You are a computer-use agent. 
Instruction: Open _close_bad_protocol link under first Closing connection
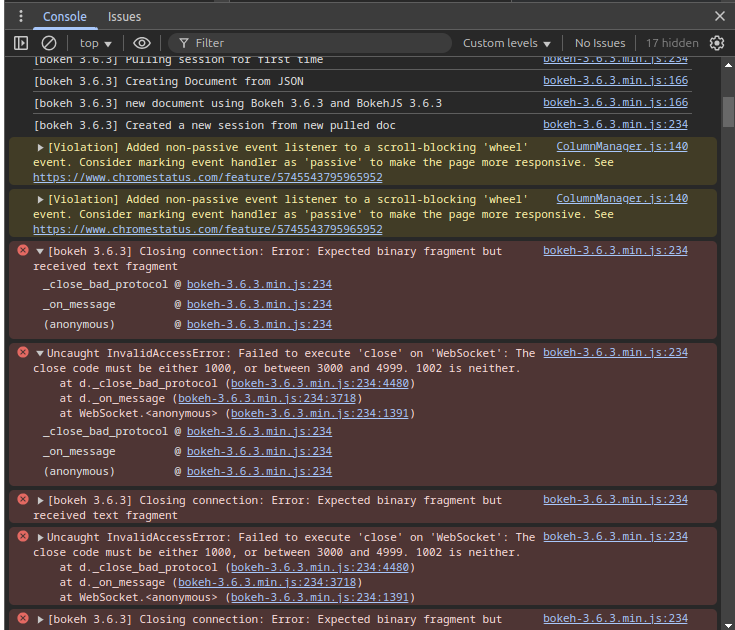[259, 285]
